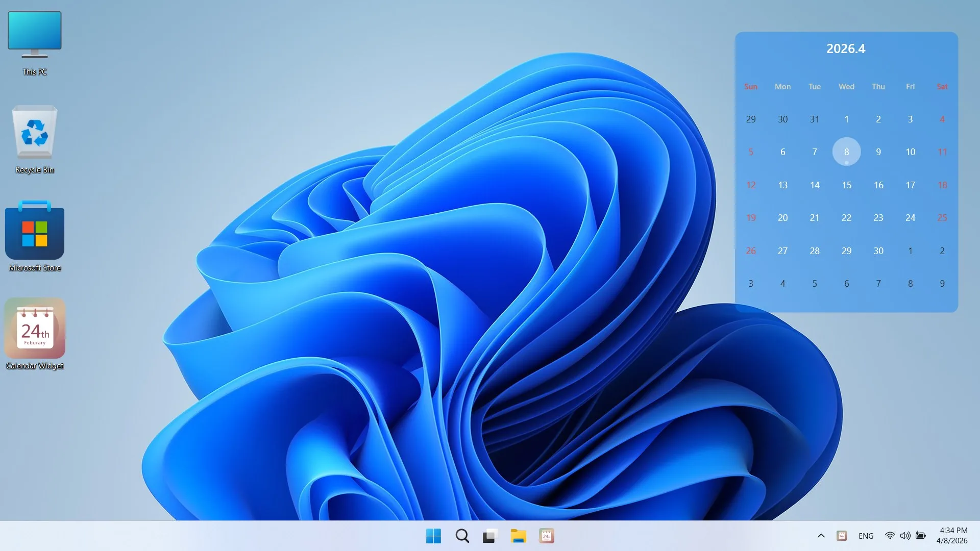980x551 pixels.
Task: Click the 2026.4 month header
Action: tap(846, 48)
